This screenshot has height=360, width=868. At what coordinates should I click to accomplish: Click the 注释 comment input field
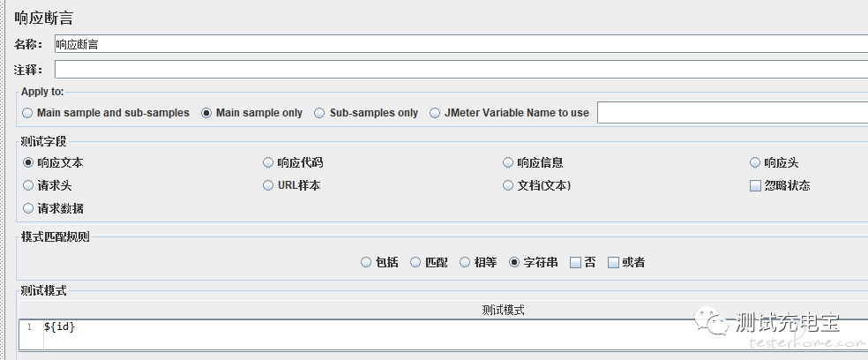point(461,70)
